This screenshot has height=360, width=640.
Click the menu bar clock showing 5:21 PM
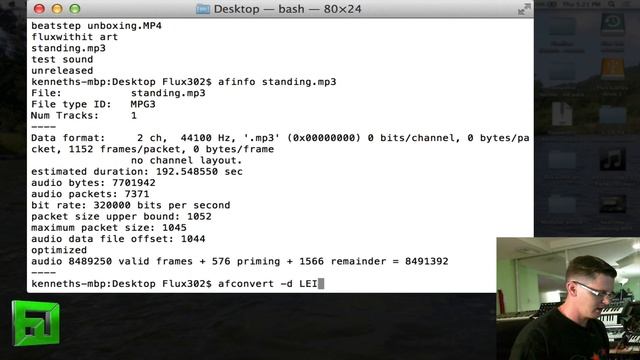(583, 4)
